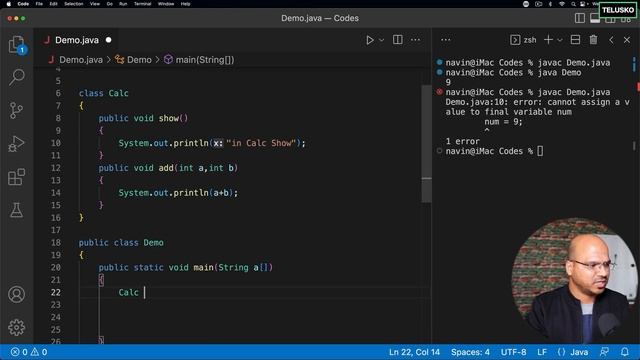Screen dimensions: 640x360
Task: Click Ln 22, Col 14 in status bar
Action: coord(414,352)
